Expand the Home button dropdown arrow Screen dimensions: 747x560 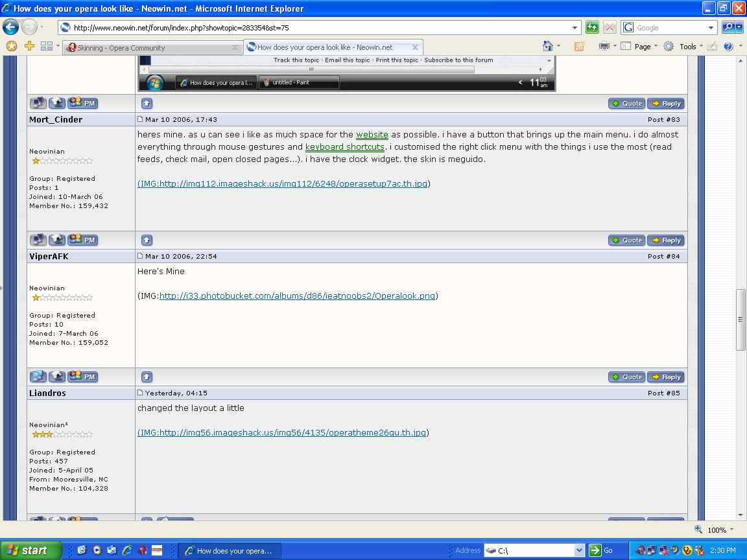558,46
